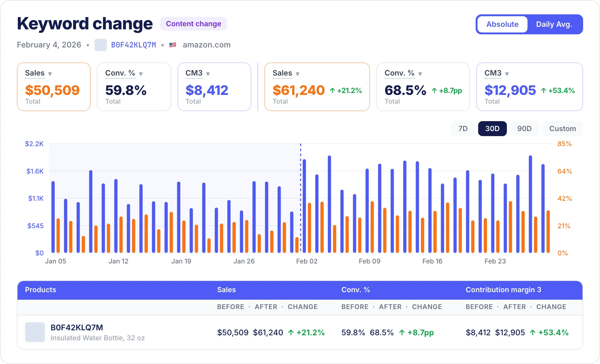Viewport: 600px width, 364px height.
Task: Open the Sales dropdown on the $50,509 card
Action: [x=50, y=74]
